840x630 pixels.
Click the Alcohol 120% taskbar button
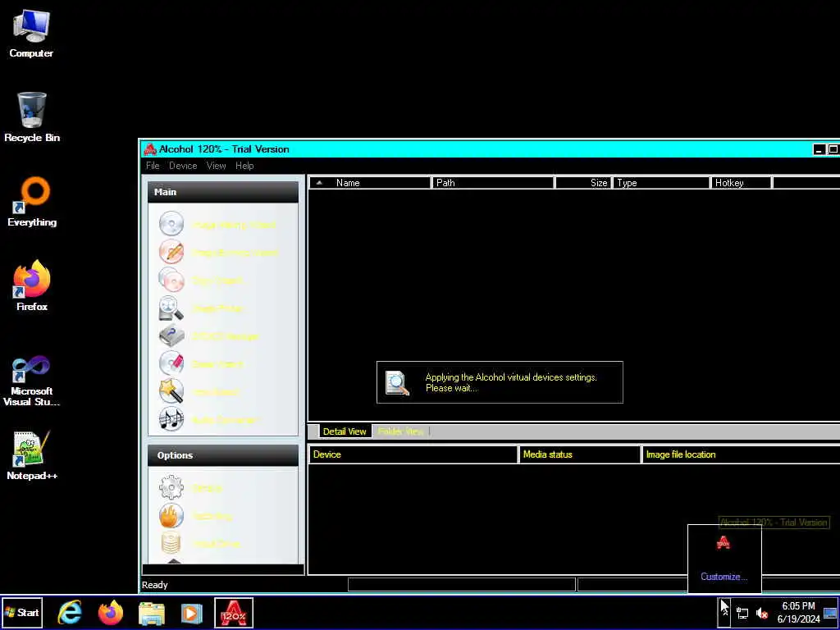pyautogui.click(x=234, y=612)
